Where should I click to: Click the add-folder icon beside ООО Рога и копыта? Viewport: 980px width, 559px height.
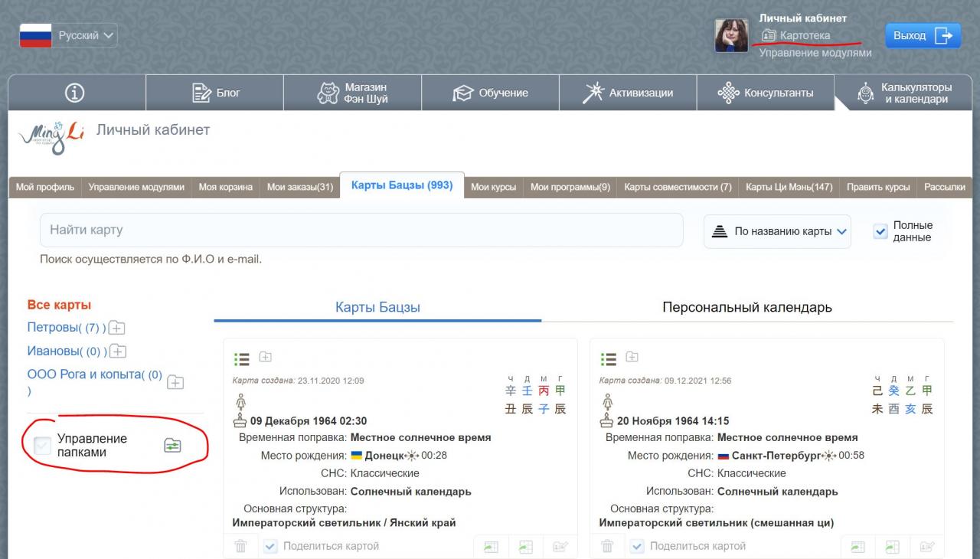pyautogui.click(x=175, y=381)
